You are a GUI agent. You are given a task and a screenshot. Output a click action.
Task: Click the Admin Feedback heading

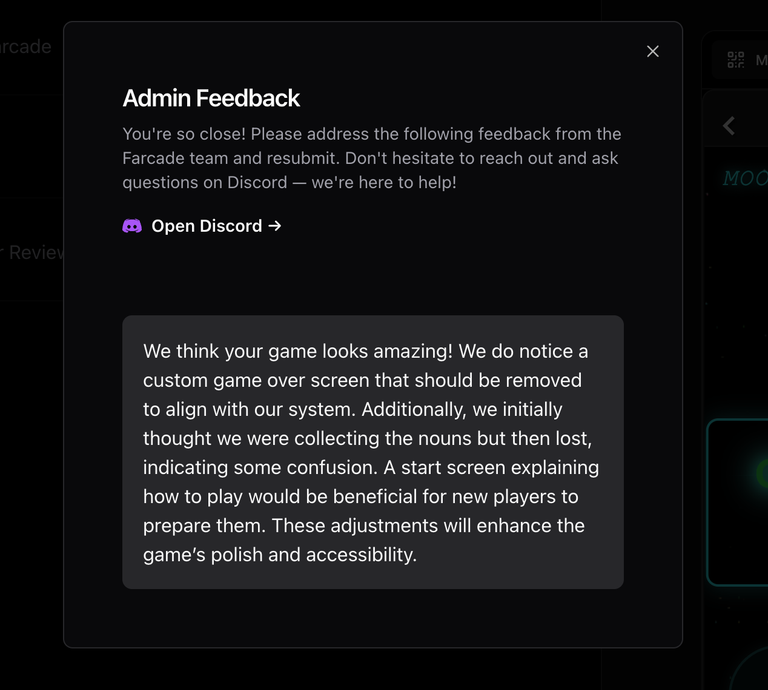pos(211,98)
